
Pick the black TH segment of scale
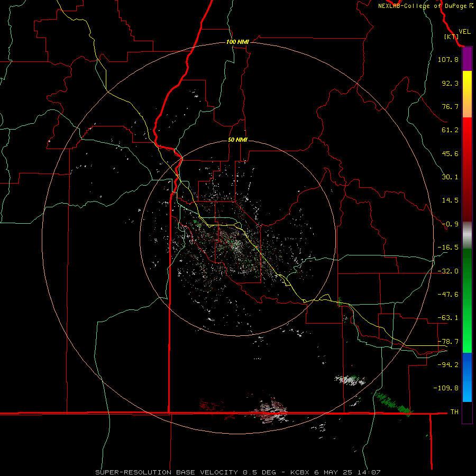pos(467,412)
